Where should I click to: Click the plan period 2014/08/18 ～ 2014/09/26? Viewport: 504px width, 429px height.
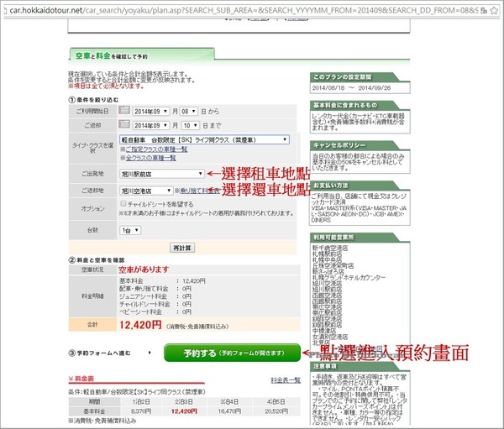(x=351, y=87)
